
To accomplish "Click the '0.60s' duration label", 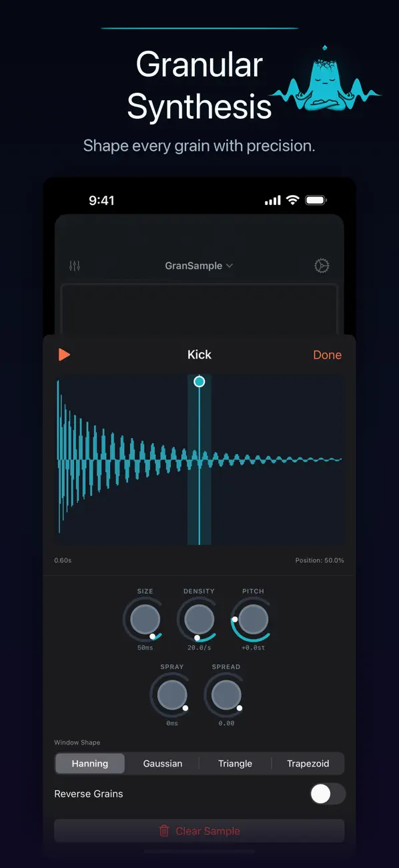I will point(63,560).
